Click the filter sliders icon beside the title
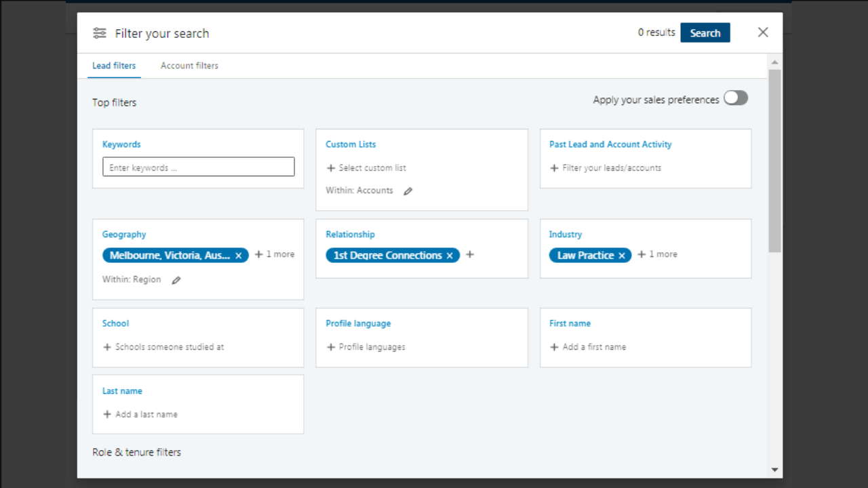This screenshot has height=488, width=868. pyautogui.click(x=100, y=33)
